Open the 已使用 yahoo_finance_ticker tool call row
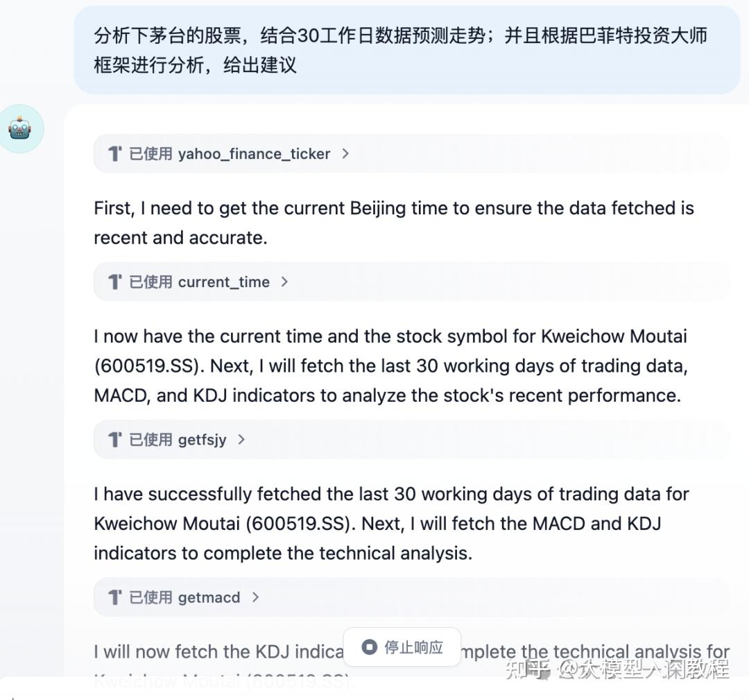This screenshot has height=700, width=749. coord(412,154)
